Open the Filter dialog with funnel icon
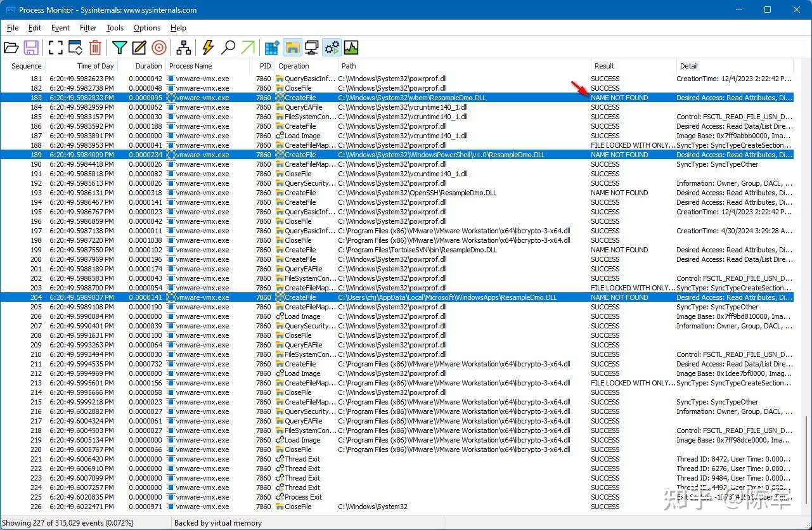 click(x=119, y=47)
